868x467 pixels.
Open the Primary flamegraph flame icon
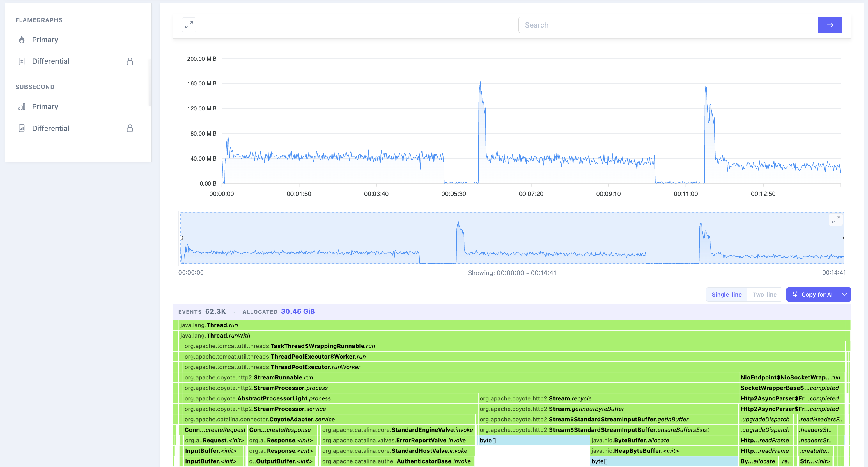pyautogui.click(x=22, y=40)
